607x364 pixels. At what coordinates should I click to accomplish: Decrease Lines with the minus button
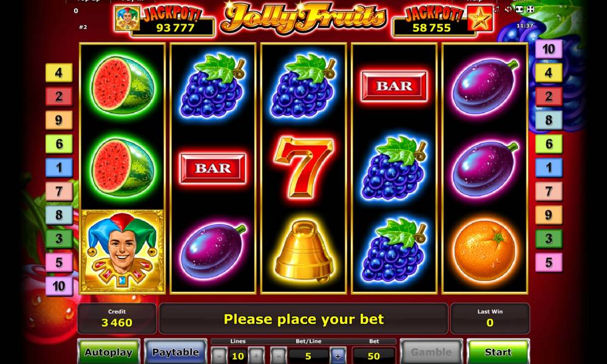click(219, 356)
